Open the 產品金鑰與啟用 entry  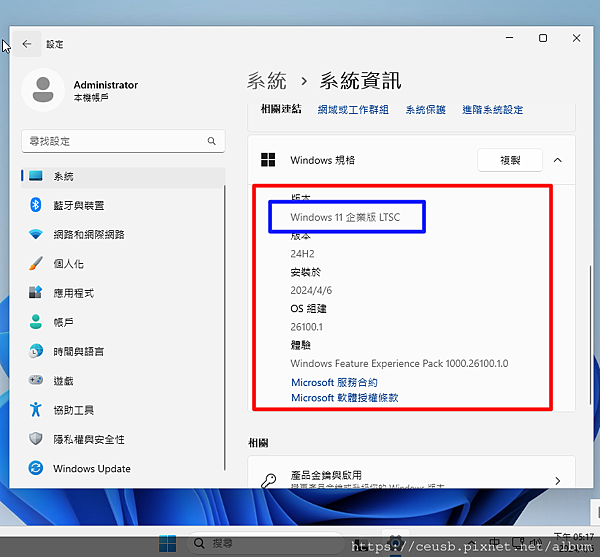[411, 472]
